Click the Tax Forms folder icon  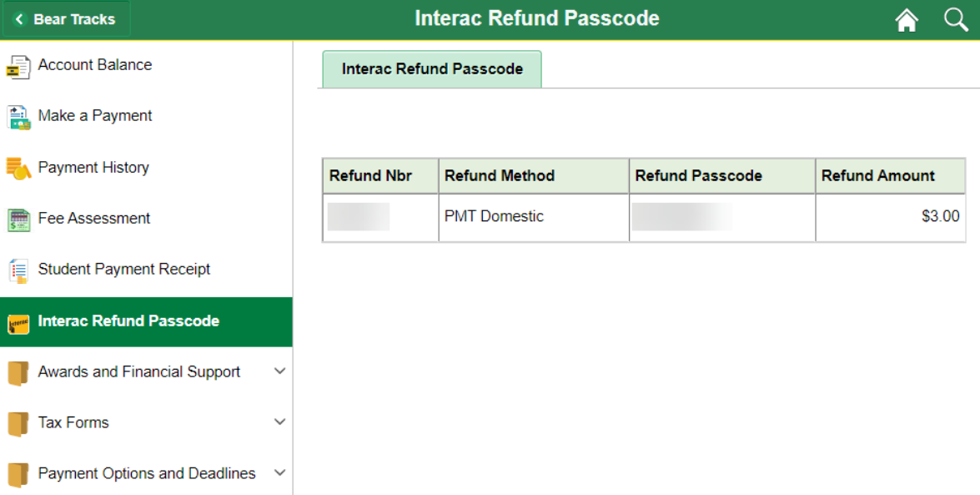click(x=18, y=424)
